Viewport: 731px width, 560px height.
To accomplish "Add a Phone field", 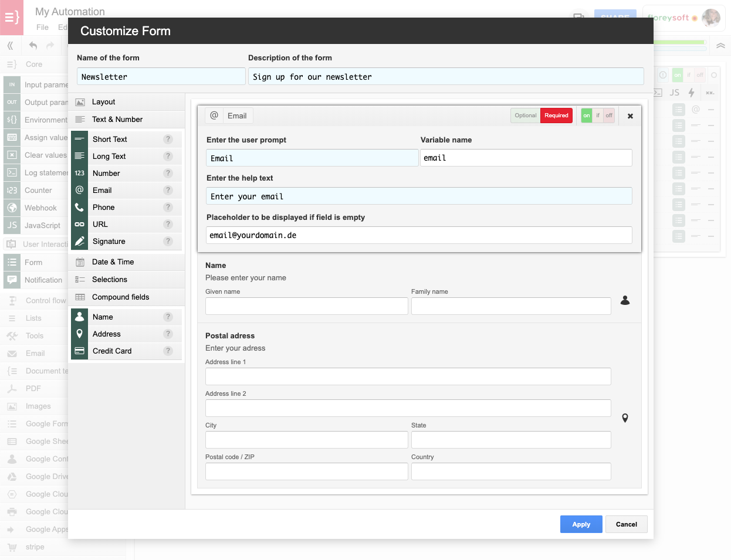I will point(126,207).
